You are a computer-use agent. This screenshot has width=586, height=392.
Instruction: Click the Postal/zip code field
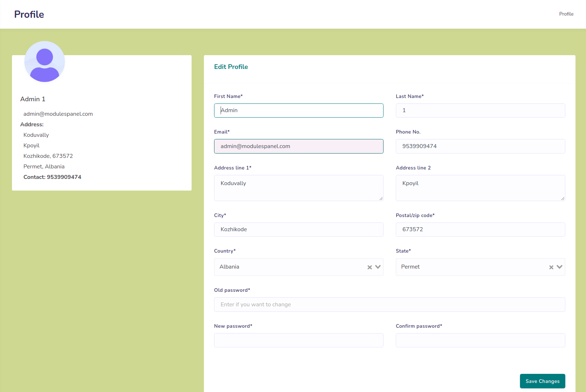coord(480,229)
